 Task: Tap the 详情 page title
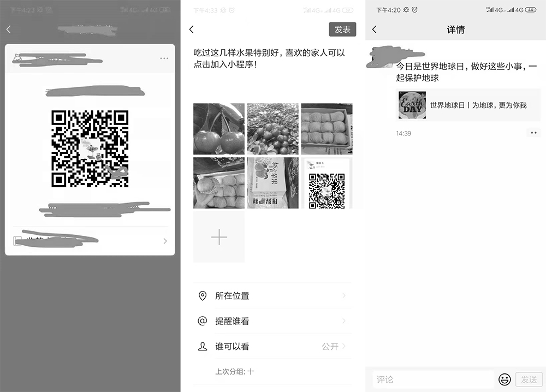click(455, 29)
